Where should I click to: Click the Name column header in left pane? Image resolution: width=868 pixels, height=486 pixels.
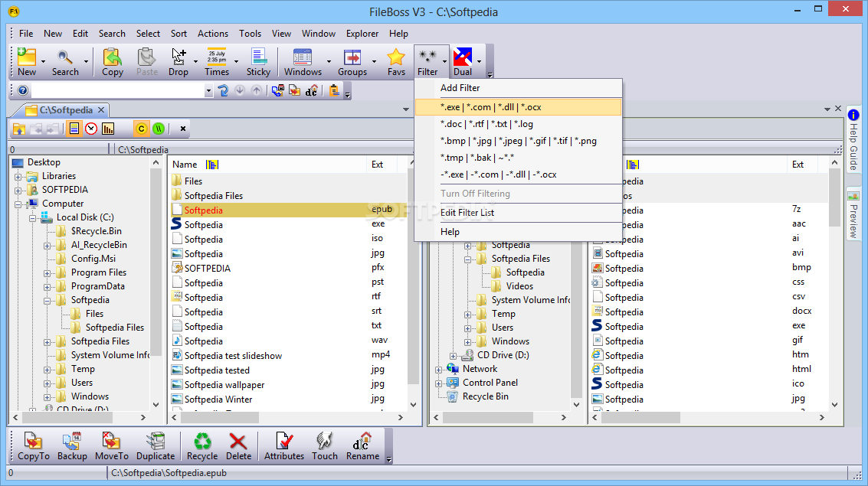point(185,165)
